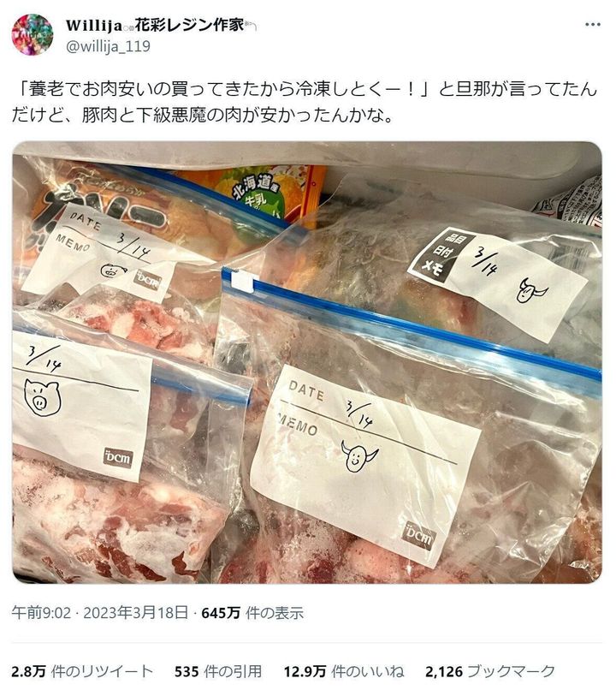This screenshot has width=616, height=690.
Task: Click the horned demon drawing on the 品目 日付 メモ label
Action: (530, 290)
